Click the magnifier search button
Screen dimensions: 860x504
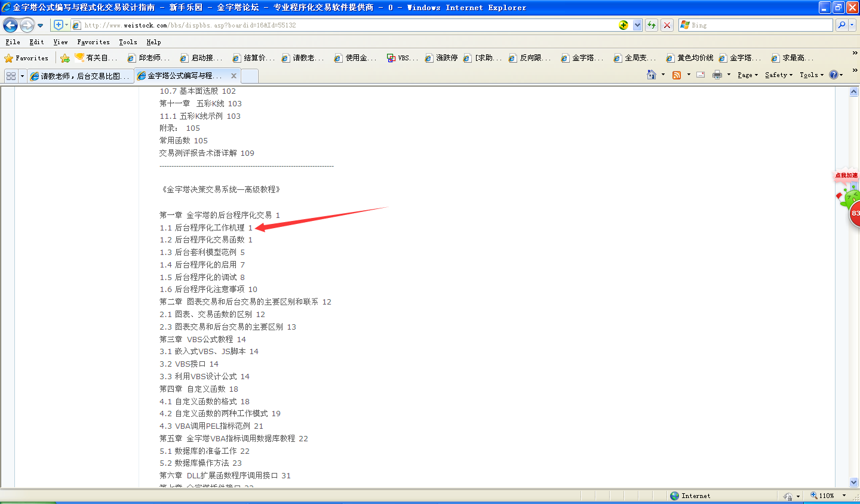click(841, 25)
